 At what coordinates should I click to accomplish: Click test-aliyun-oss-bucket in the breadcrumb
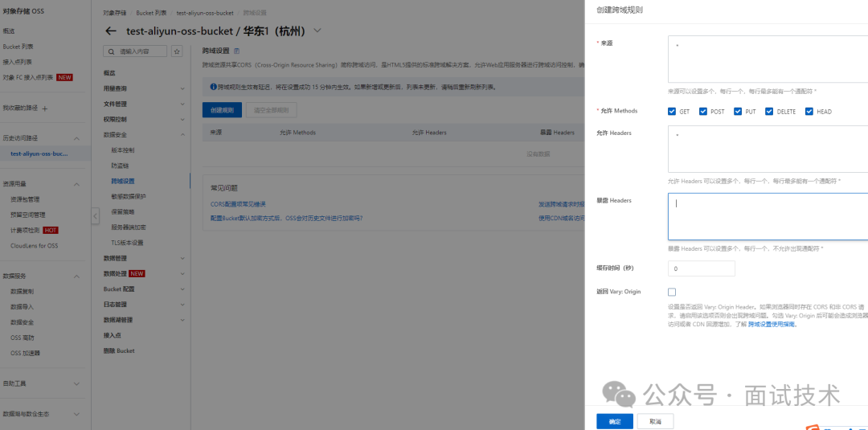point(205,12)
